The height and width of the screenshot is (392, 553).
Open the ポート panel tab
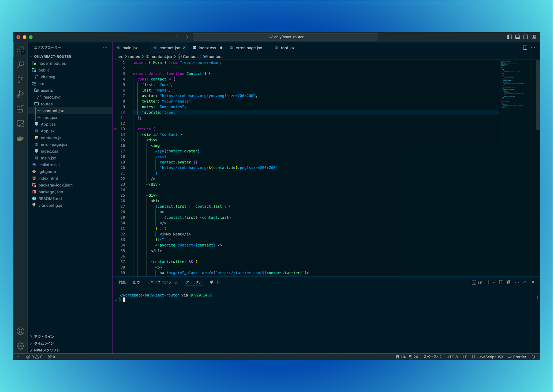coord(215,282)
